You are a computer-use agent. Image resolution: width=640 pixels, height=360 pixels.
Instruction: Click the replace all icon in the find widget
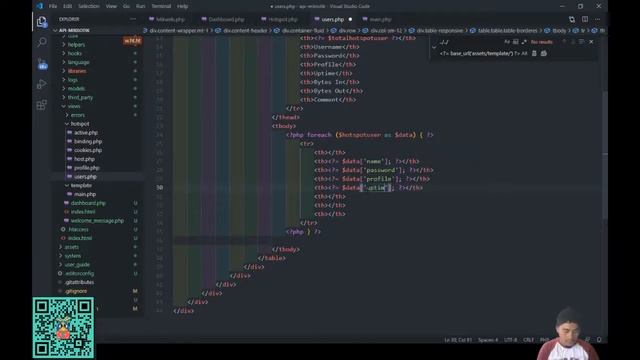[x=544, y=53]
